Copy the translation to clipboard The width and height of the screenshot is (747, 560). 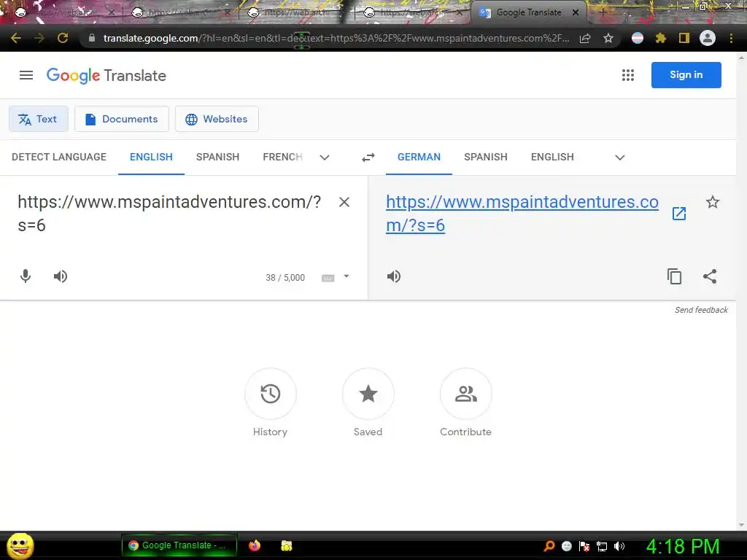coord(674,276)
